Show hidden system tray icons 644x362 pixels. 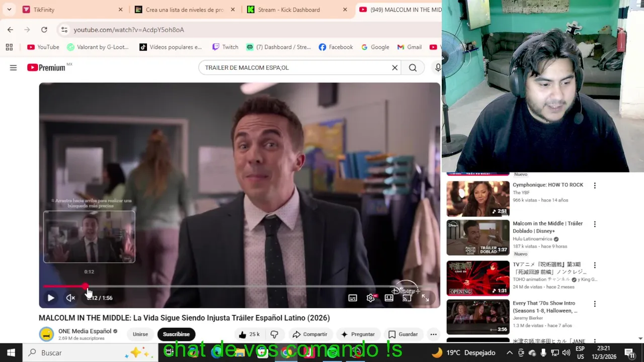pos(509,353)
